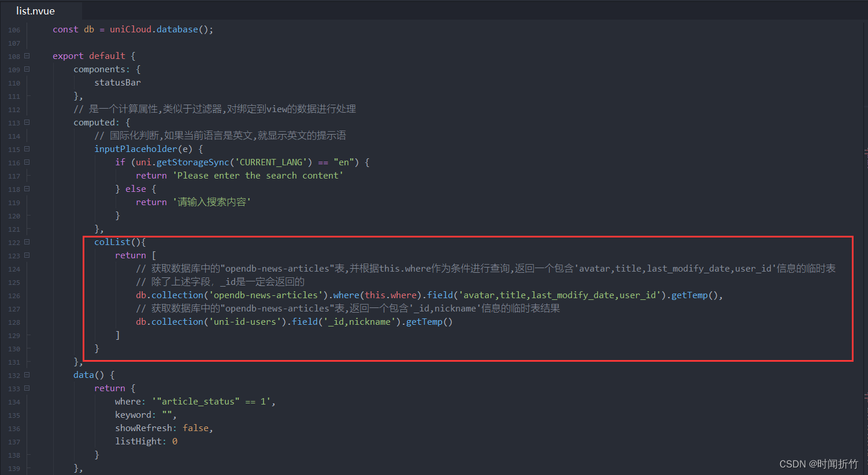Collapse the if statement at line 116

coord(27,162)
